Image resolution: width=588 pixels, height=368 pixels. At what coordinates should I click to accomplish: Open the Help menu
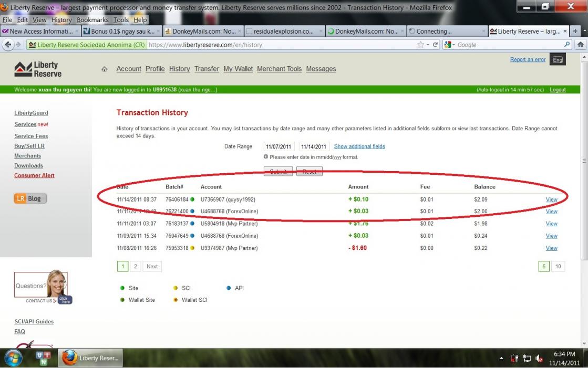[x=140, y=20]
